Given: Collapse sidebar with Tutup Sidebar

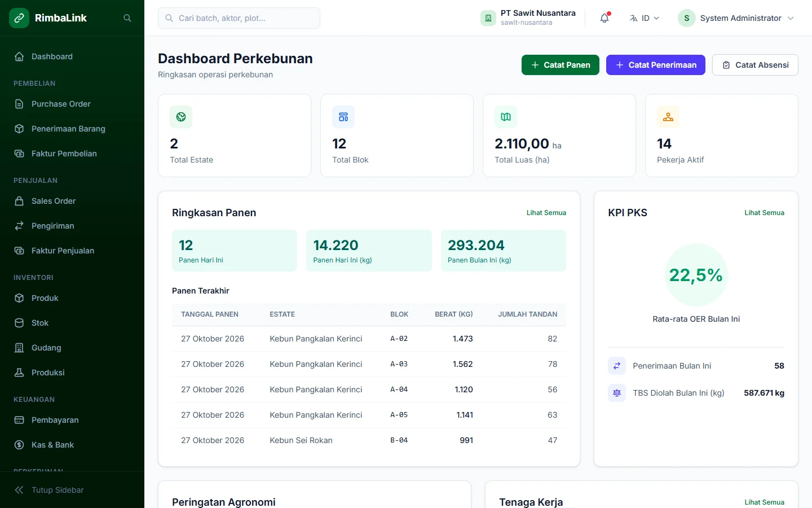Looking at the screenshot, I should click(72, 490).
